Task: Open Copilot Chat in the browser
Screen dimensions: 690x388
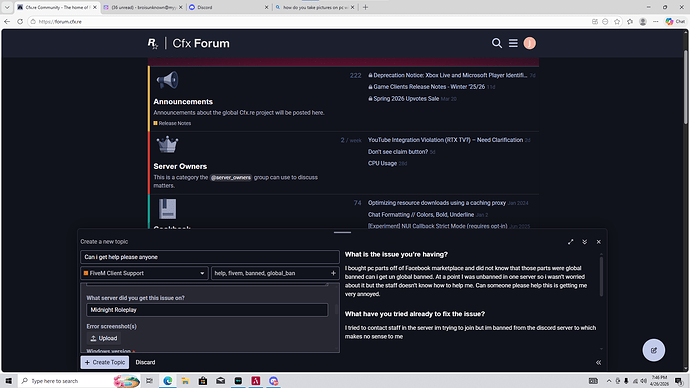Action: pyautogui.click(x=675, y=21)
